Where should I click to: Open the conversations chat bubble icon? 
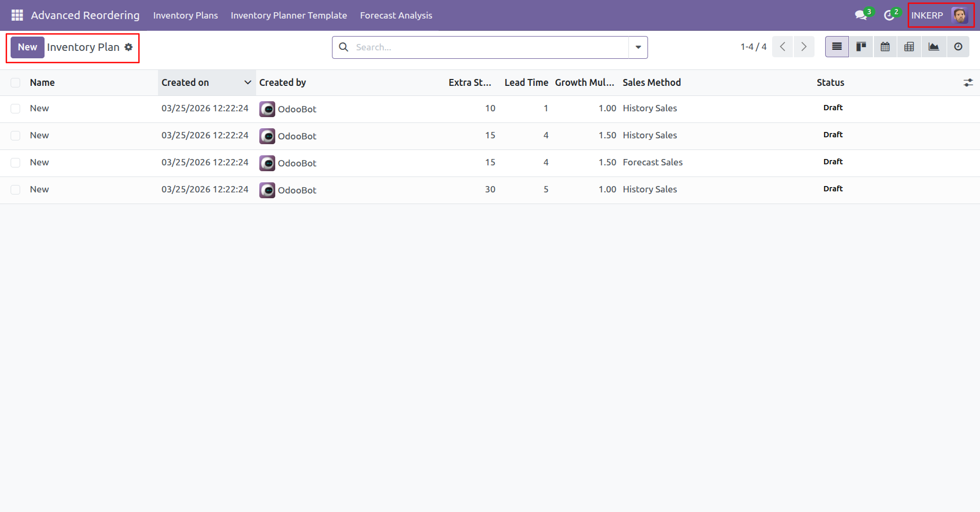(861, 15)
